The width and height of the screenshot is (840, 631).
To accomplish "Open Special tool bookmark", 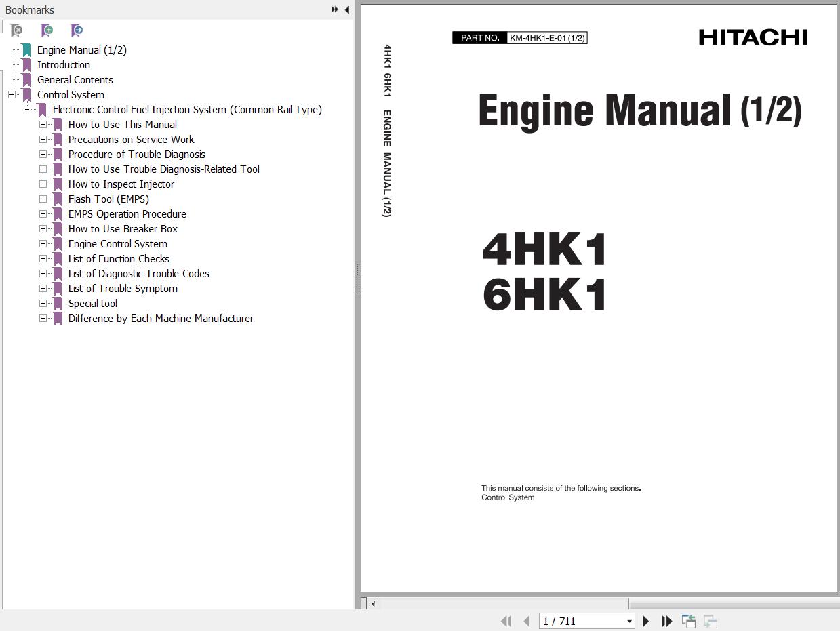I will 93,304.
